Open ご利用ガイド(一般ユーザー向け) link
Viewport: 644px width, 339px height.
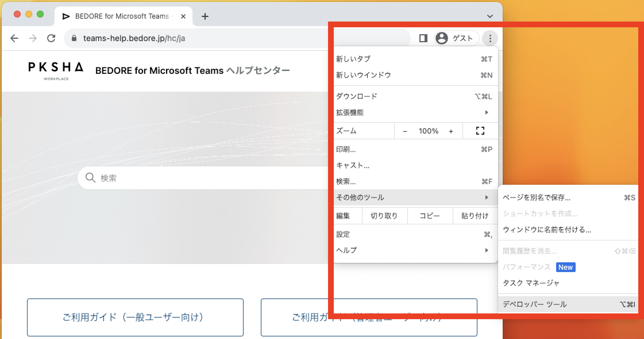coord(135,317)
